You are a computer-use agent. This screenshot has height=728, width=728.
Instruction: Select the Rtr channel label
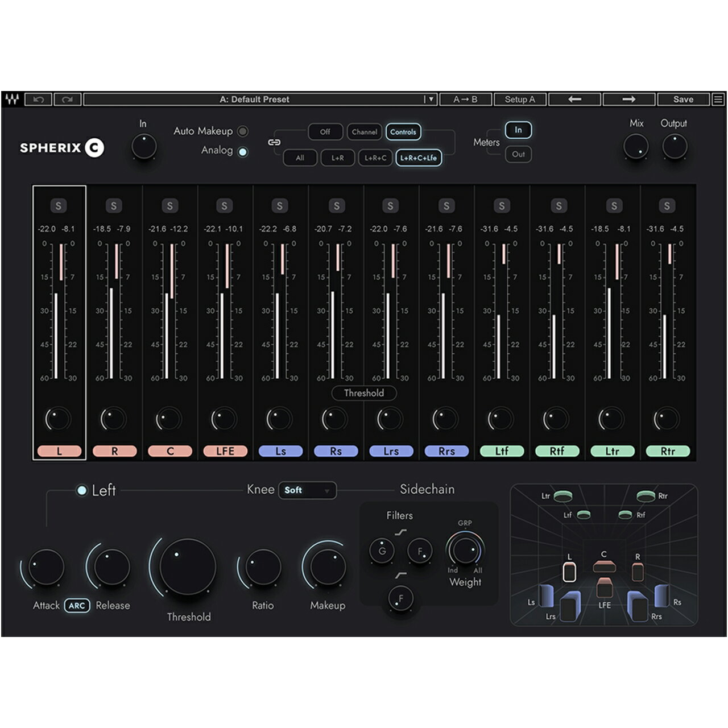pos(668,450)
